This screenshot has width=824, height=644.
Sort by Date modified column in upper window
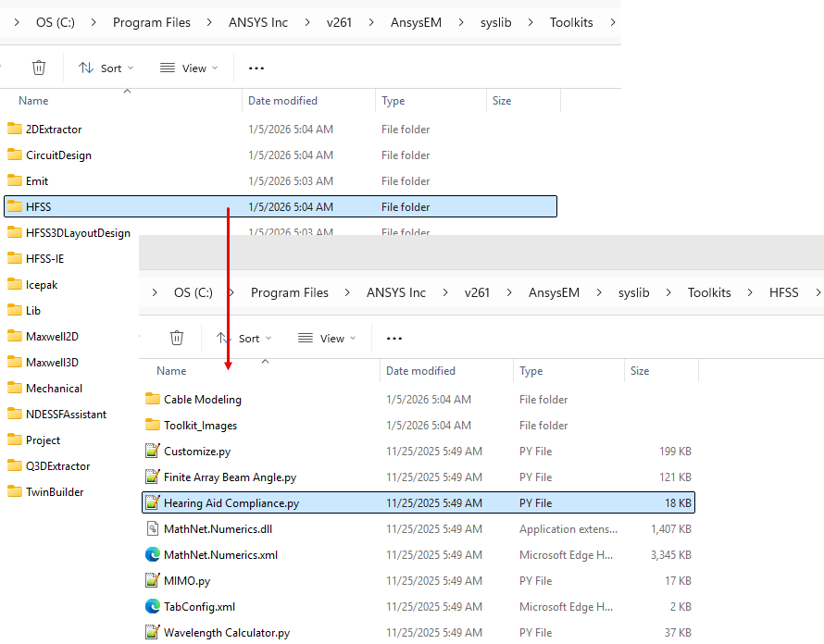[x=282, y=100]
